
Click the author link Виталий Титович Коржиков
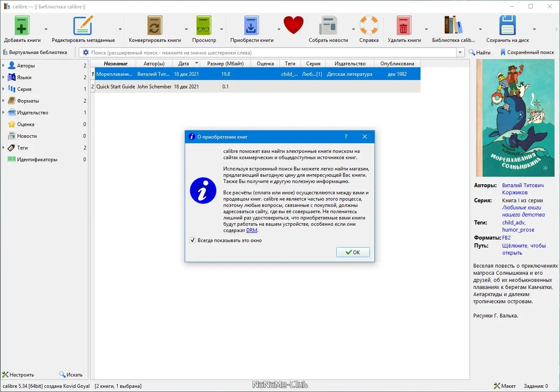[x=523, y=189]
